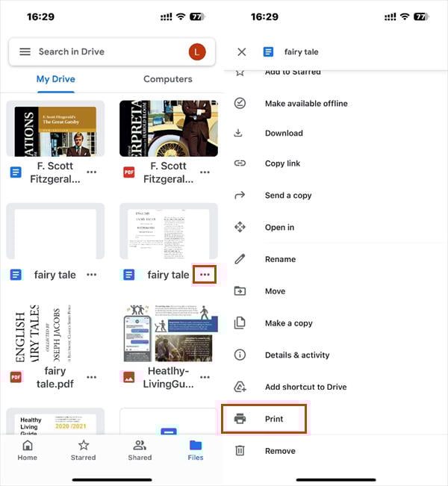Click the image file icon beside Heatlhy-LivingGu...
448x486 pixels.
coord(129,377)
